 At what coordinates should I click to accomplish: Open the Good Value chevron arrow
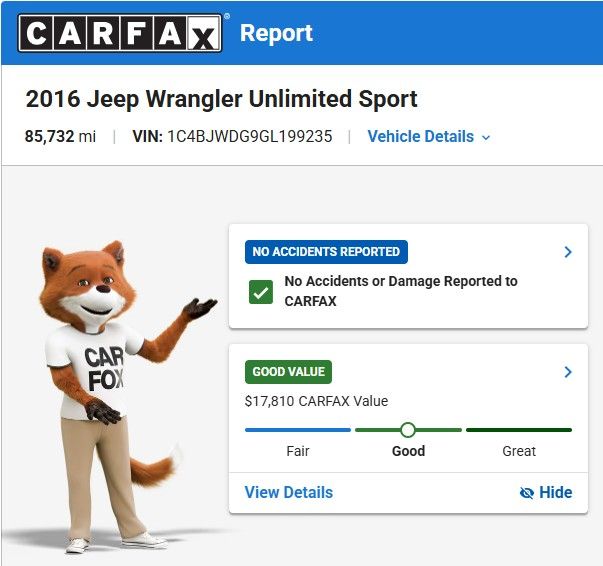click(568, 372)
